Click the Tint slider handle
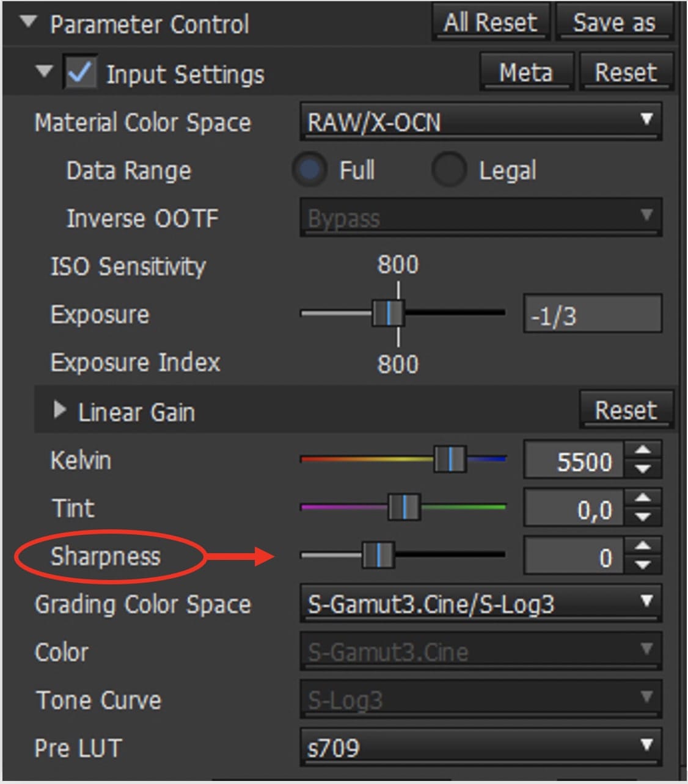 point(404,507)
